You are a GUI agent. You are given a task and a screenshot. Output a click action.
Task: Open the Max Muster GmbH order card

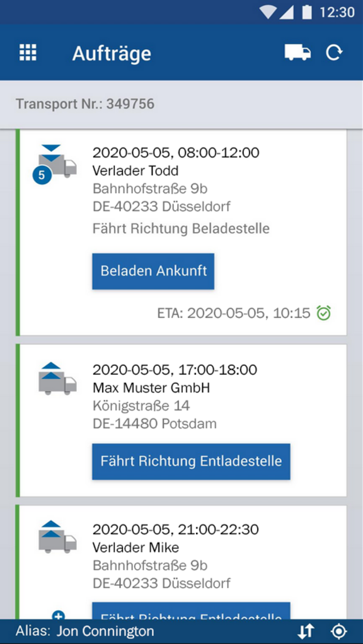(x=181, y=421)
